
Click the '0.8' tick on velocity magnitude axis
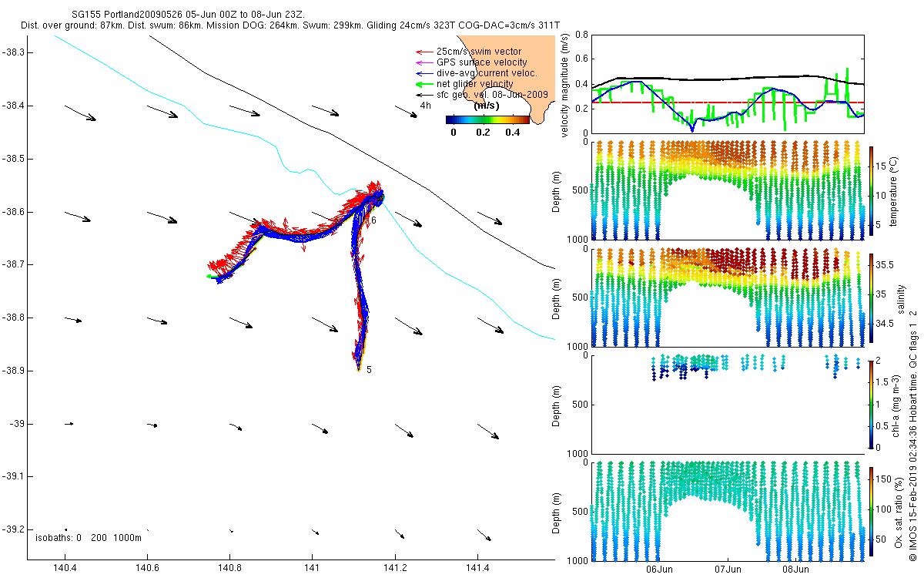point(581,35)
